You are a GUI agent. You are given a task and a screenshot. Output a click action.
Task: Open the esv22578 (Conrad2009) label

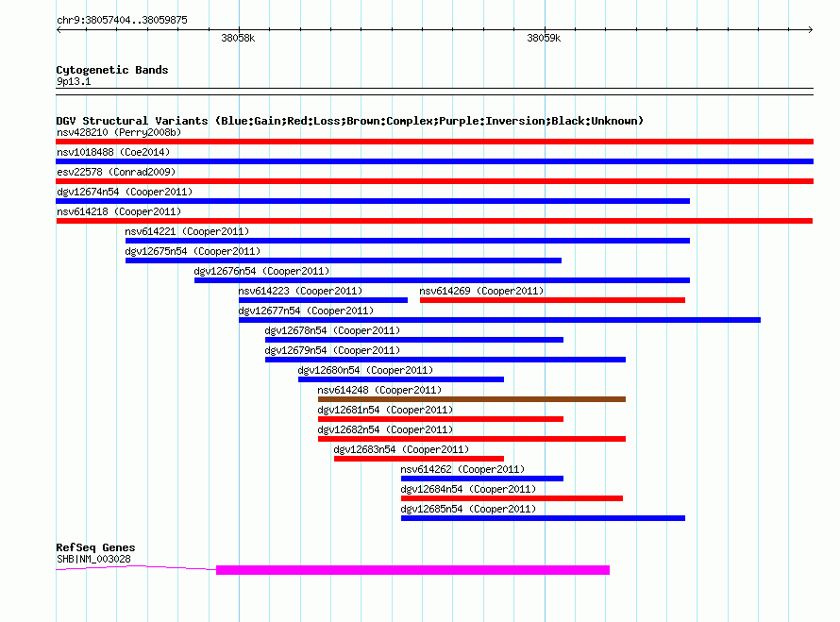click(x=116, y=172)
